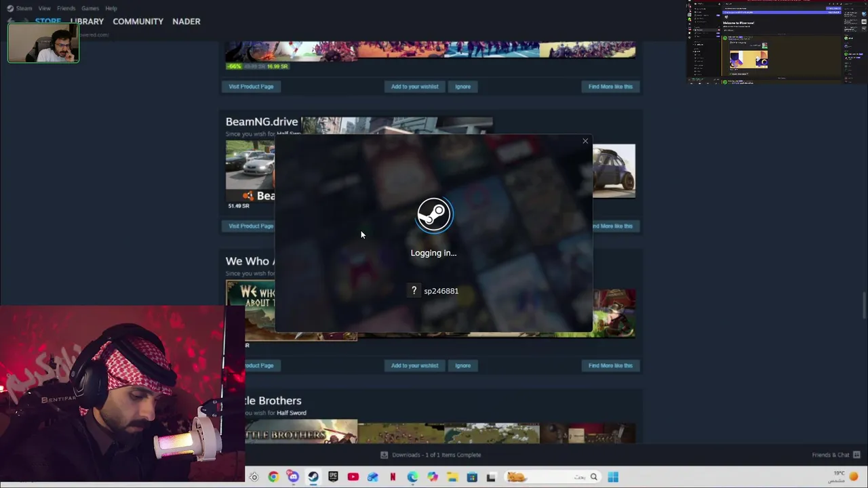Click Ignore above BeamNG.drive
The height and width of the screenshot is (488, 868).
click(462, 87)
